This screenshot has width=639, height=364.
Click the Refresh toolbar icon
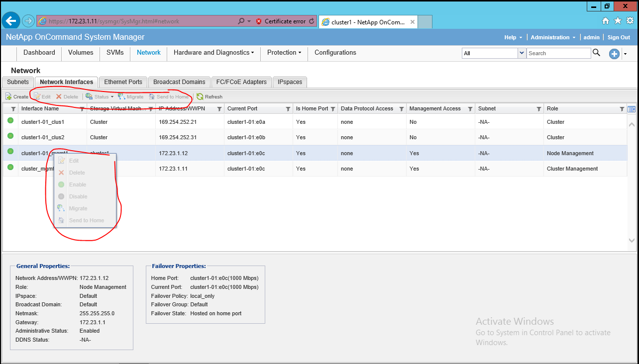[x=200, y=96]
